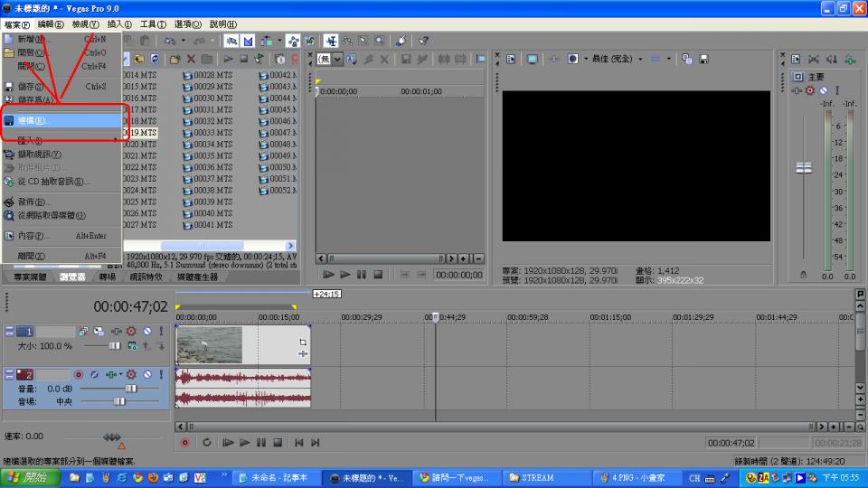Click the audio track 2 volume slider
The image size is (868, 488).
130,388
